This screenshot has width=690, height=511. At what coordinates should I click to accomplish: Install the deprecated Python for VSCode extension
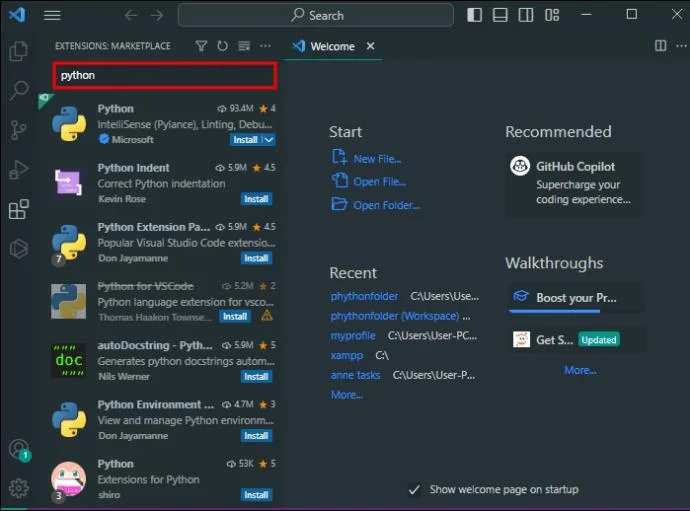pyautogui.click(x=235, y=316)
